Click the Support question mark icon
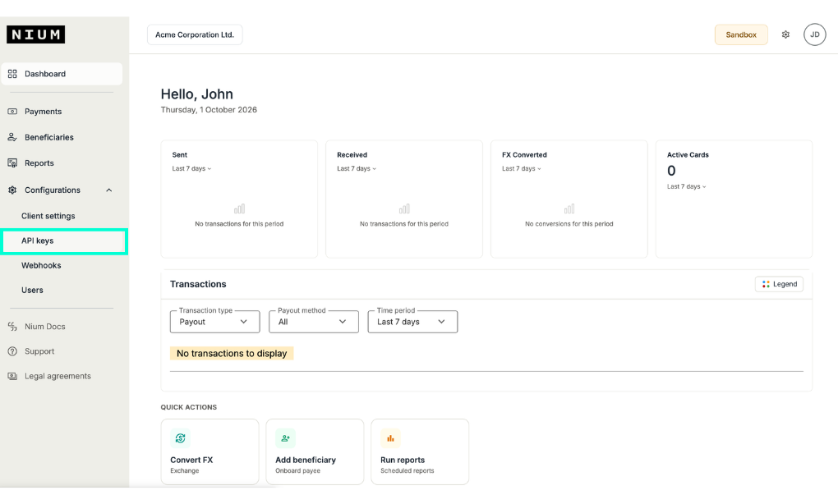Image resolution: width=838 pixels, height=504 pixels. (12, 351)
